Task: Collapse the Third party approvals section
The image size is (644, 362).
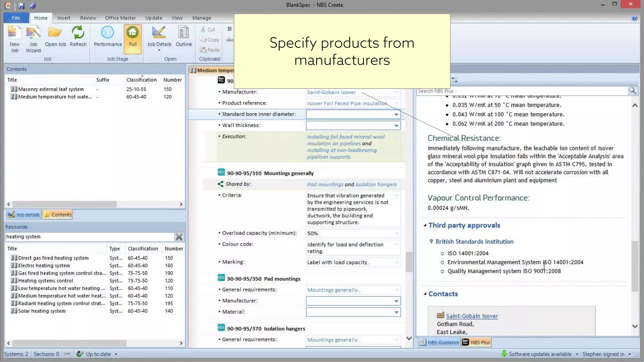Action: (x=425, y=225)
